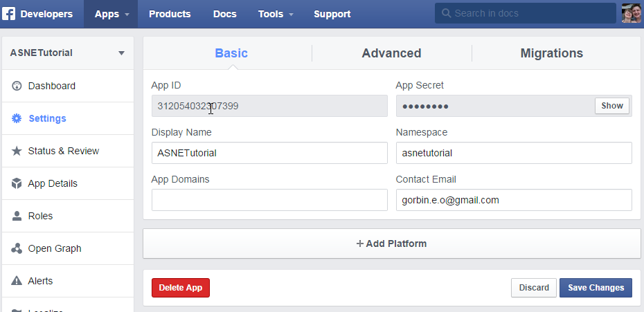Click the Roles person icon
Viewport: 644px width, 312px height.
[17, 216]
